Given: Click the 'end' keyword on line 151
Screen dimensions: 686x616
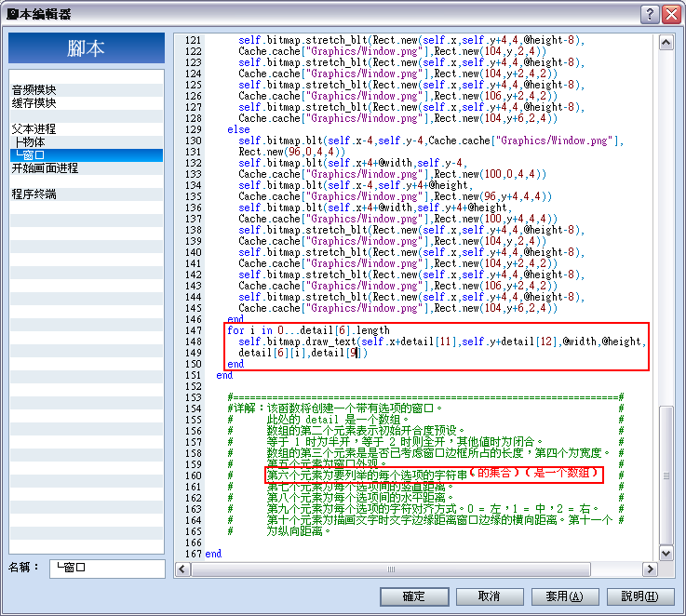Looking at the screenshot, I should coord(224,375).
